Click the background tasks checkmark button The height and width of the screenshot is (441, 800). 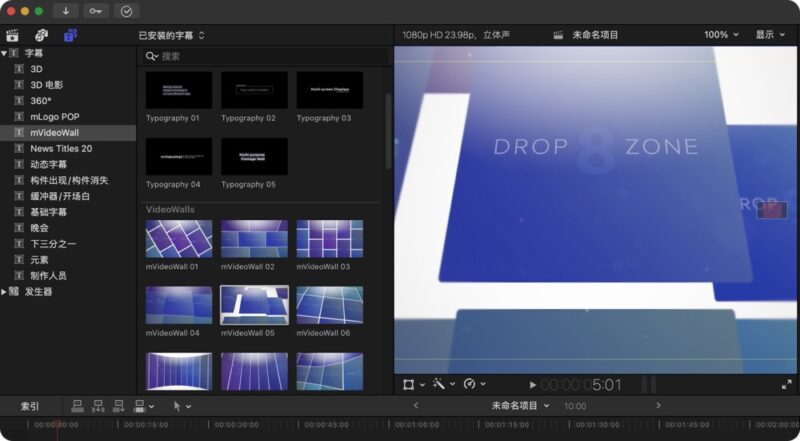(x=127, y=11)
